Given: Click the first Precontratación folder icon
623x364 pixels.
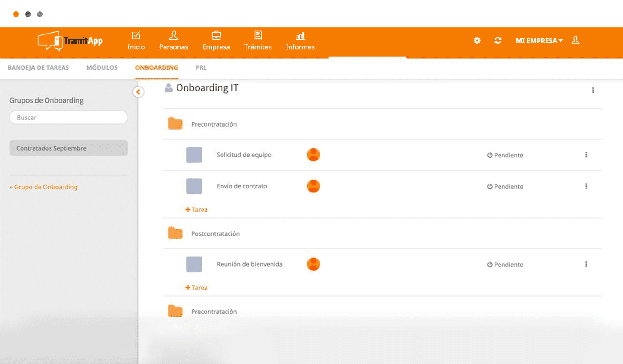Looking at the screenshot, I should (175, 123).
